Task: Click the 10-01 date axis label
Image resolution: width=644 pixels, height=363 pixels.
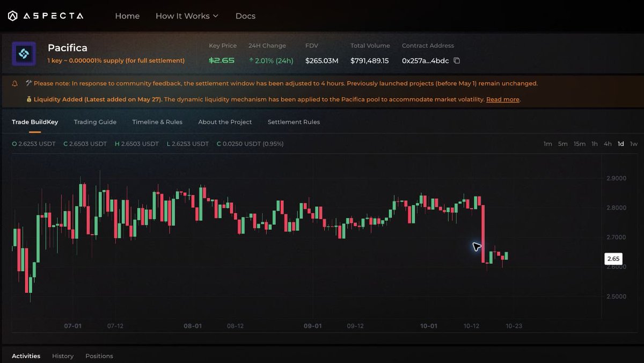Action: point(429,326)
